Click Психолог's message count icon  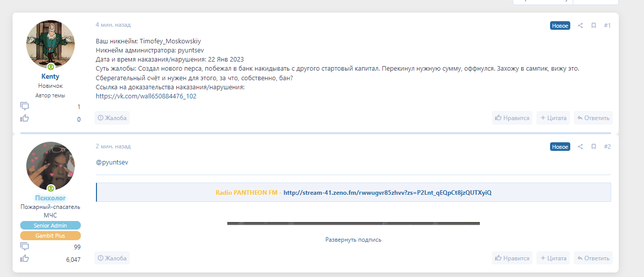24,246
